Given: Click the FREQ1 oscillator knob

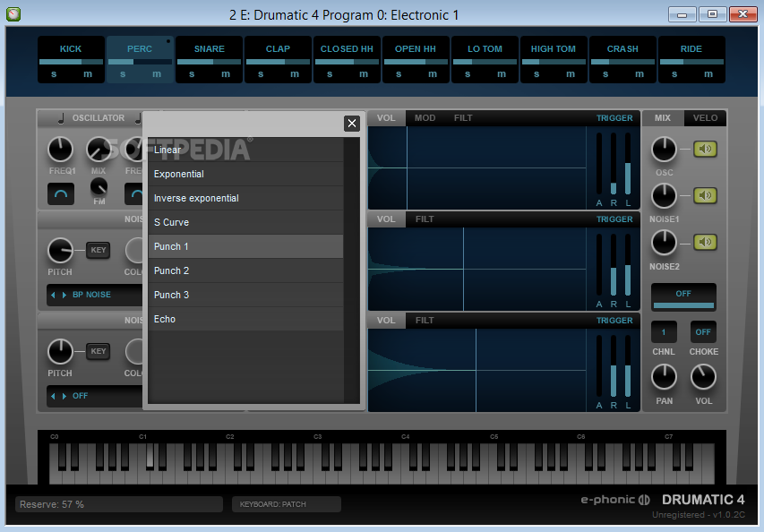Looking at the screenshot, I should 60,149.
